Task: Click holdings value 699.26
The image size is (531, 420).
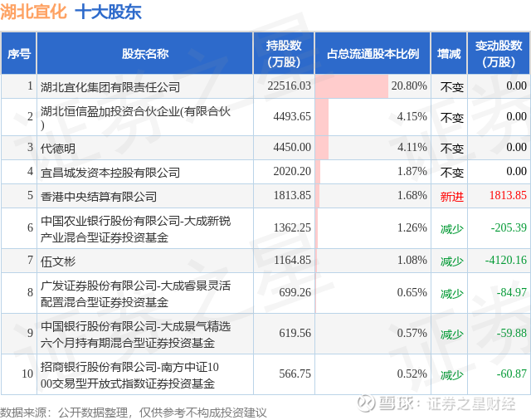Action: 295,292
